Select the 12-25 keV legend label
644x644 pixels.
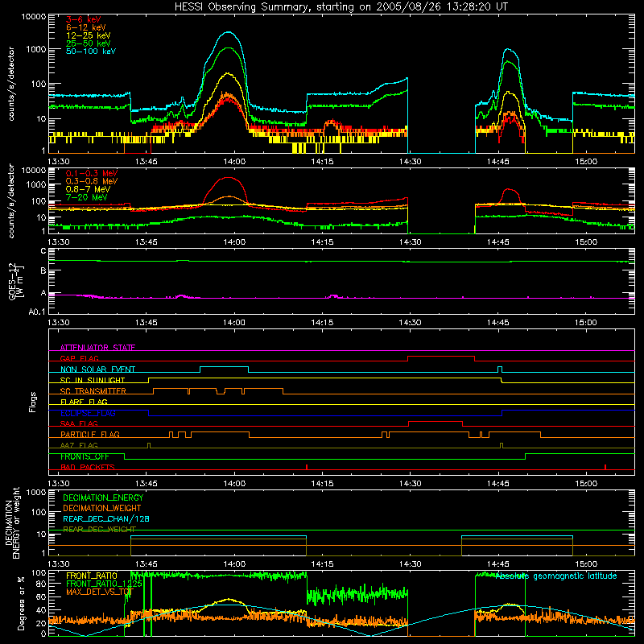click(88, 35)
